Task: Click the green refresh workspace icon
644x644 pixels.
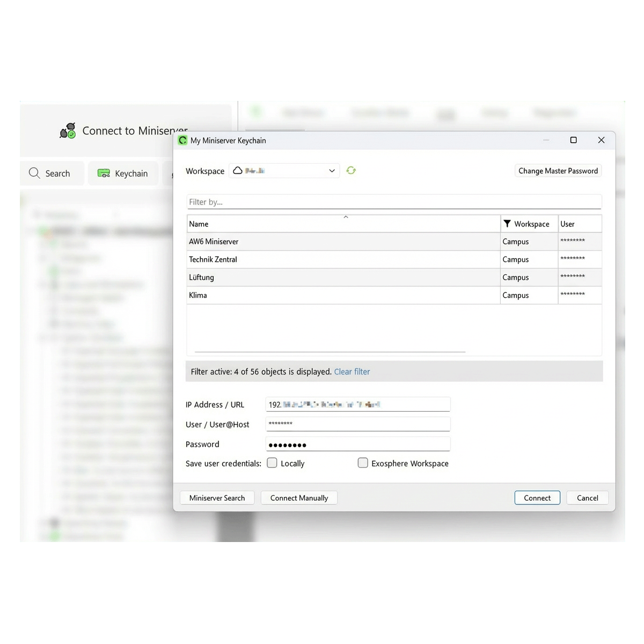Action: click(351, 171)
